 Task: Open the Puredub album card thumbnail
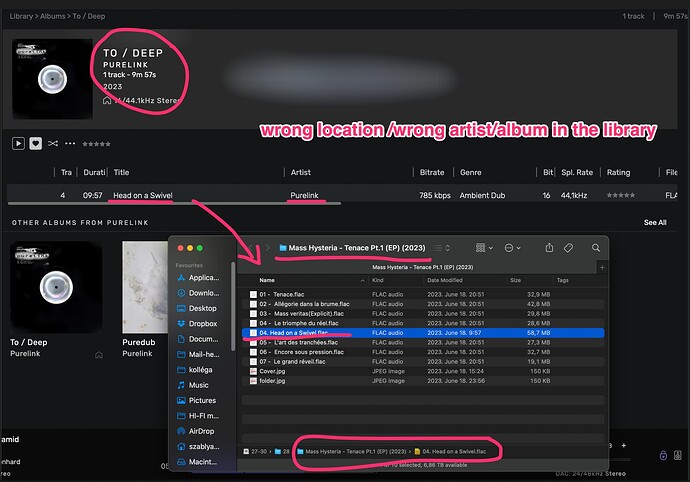tap(145, 287)
